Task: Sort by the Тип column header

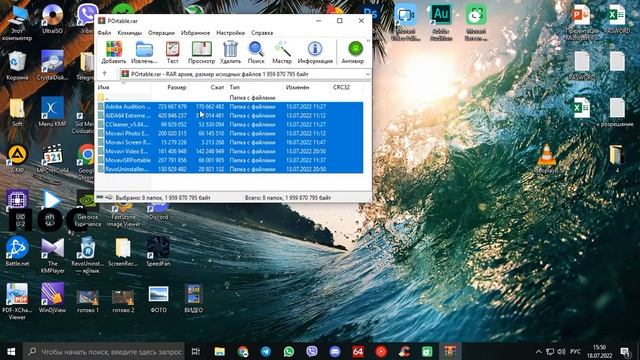Action: pyautogui.click(x=255, y=87)
